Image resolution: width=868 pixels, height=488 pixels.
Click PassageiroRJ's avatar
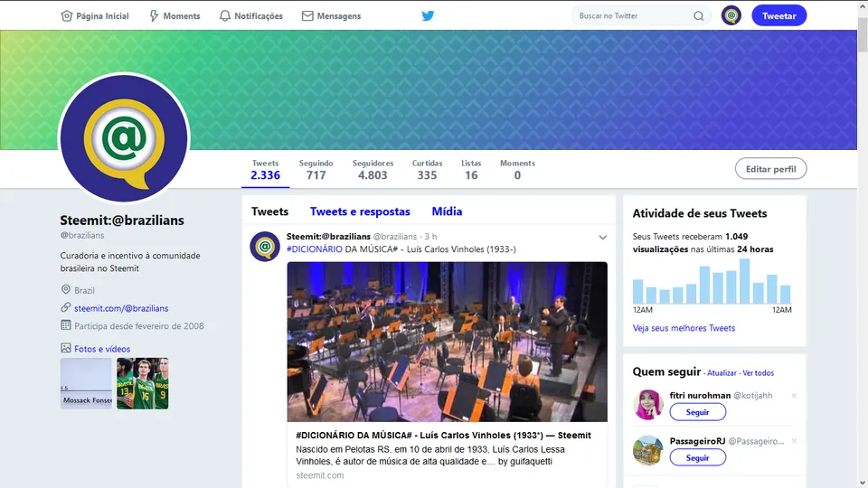coord(647,450)
